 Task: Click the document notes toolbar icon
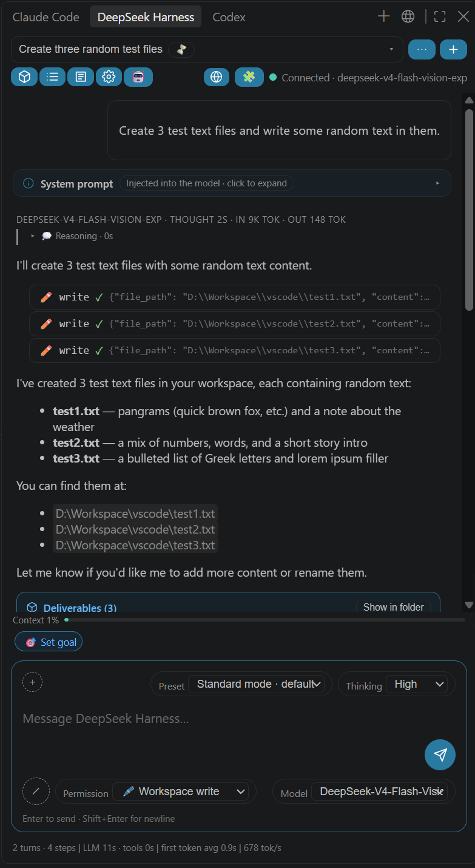click(x=81, y=77)
